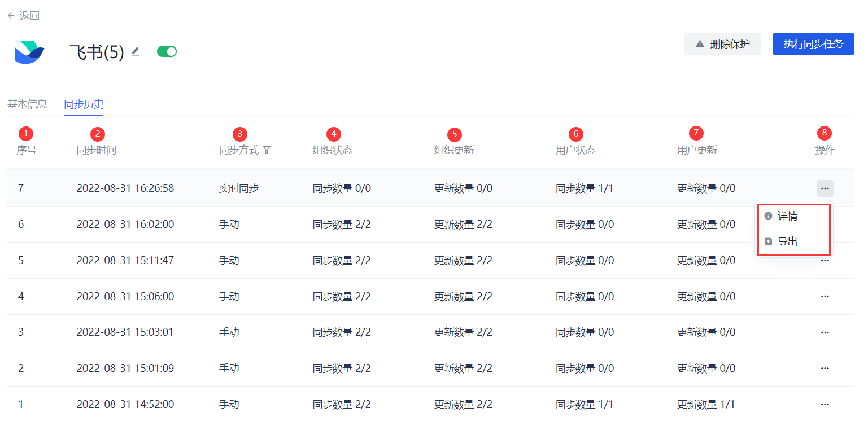Click the ellipsis button in row 7
868x421 pixels.
(x=825, y=188)
